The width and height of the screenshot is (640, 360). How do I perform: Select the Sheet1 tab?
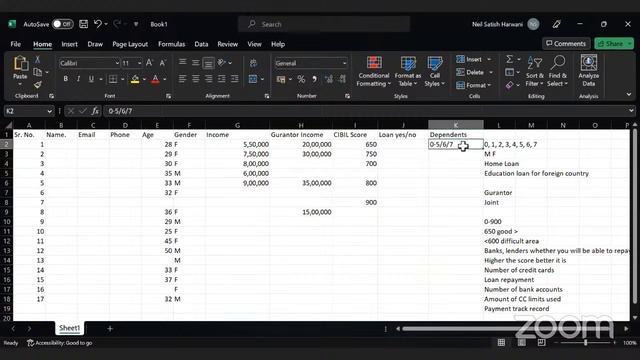coord(69,328)
